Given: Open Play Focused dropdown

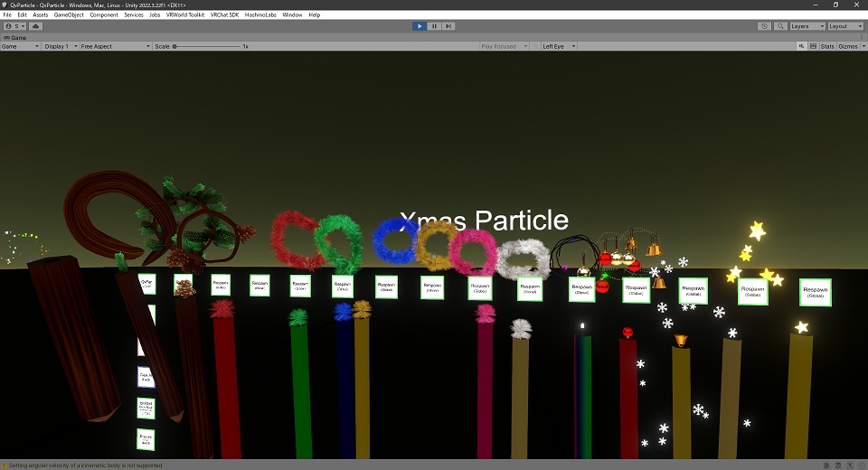Looking at the screenshot, I should [x=504, y=46].
